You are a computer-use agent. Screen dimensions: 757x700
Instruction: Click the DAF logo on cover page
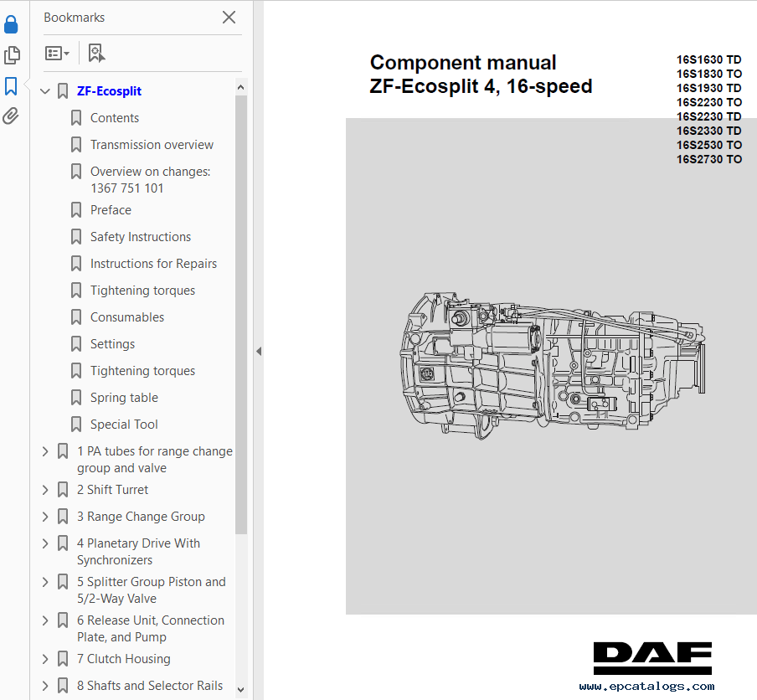(x=652, y=658)
